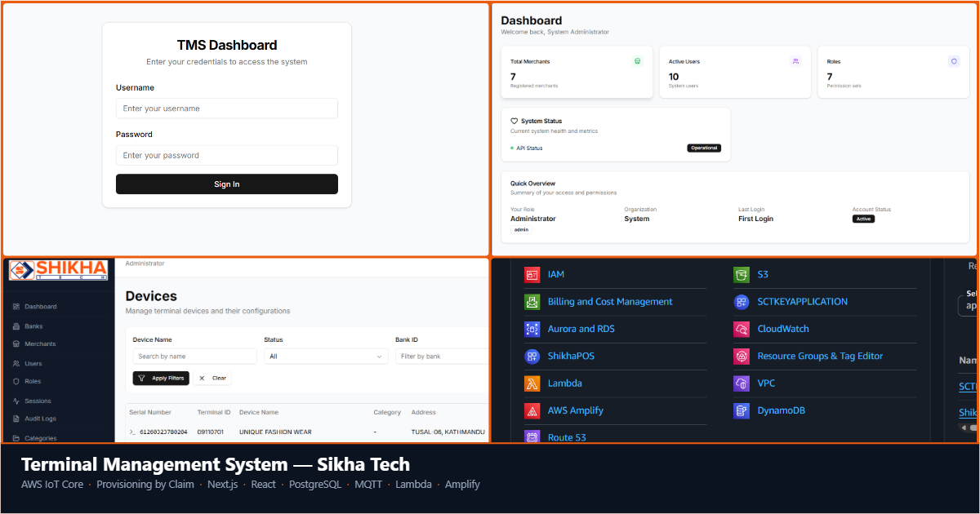Click the orange Lambda icon
Screen dimensions: 980x514
[532, 383]
